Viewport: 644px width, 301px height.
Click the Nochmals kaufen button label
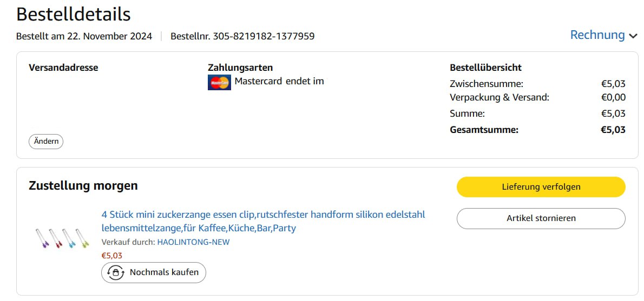pyautogui.click(x=164, y=272)
